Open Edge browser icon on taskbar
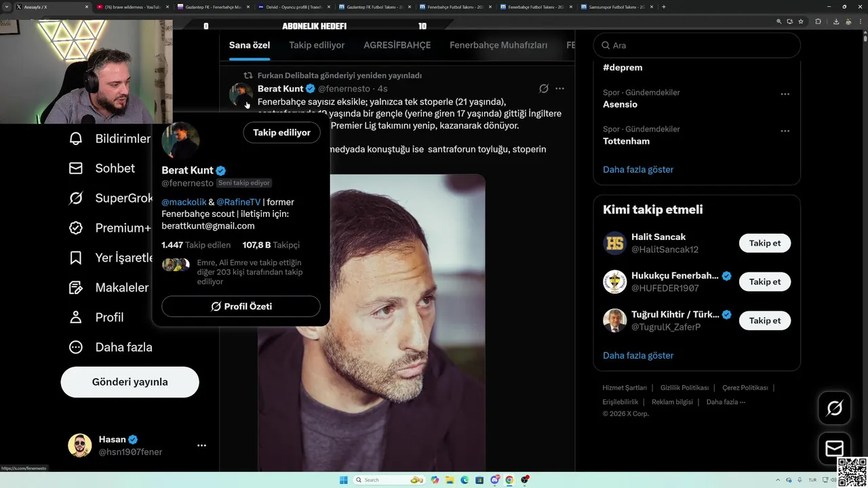 click(465, 480)
